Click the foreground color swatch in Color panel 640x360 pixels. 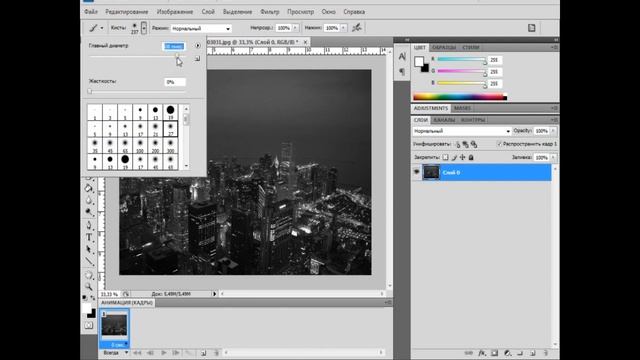pyautogui.click(x=419, y=62)
